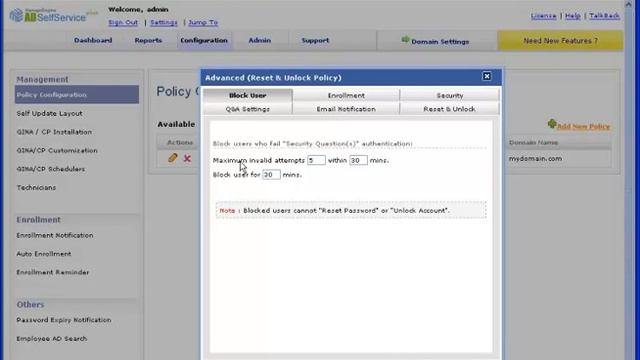Open the Admin menu
The image size is (640, 360).
pos(260,40)
